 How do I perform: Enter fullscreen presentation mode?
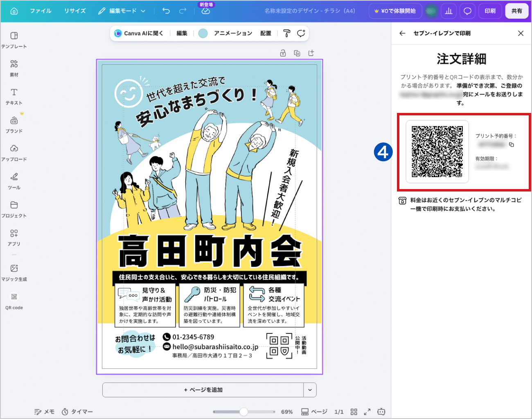tap(367, 412)
